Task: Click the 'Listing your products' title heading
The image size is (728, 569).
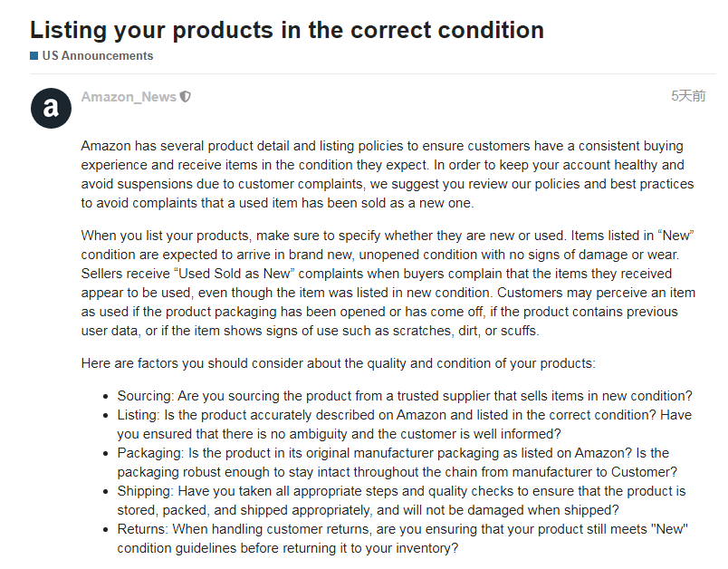Action: pyautogui.click(x=287, y=30)
